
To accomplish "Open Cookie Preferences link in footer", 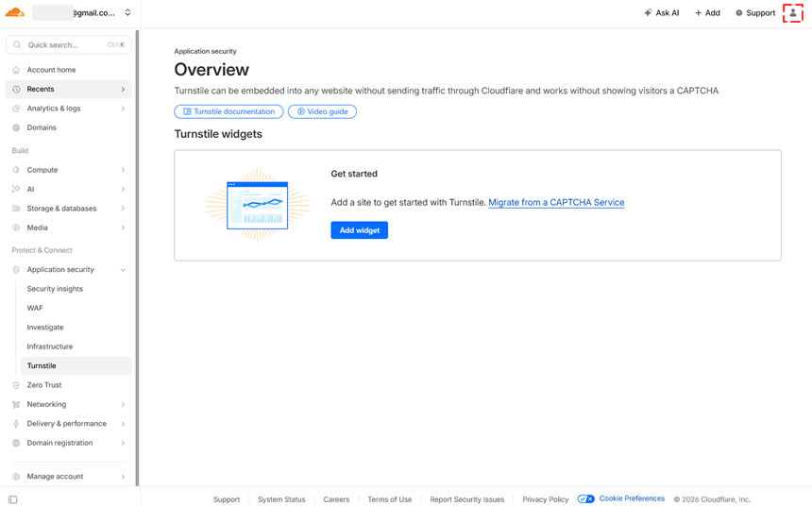I will coord(632,498).
